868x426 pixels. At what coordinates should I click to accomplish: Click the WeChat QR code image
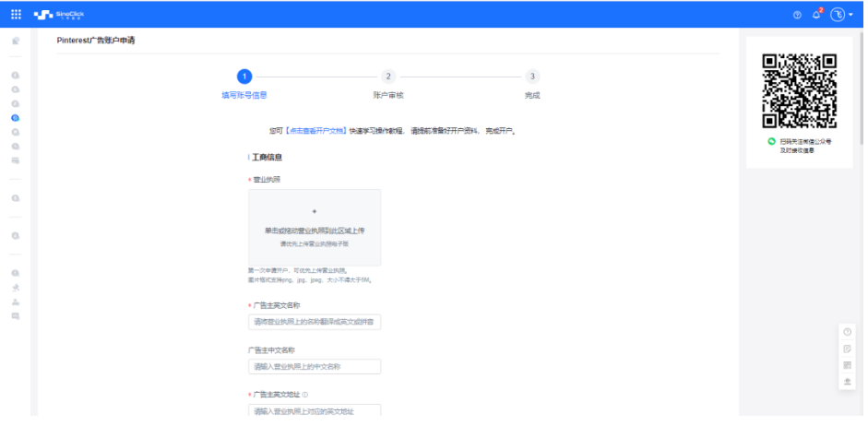point(800,91)
